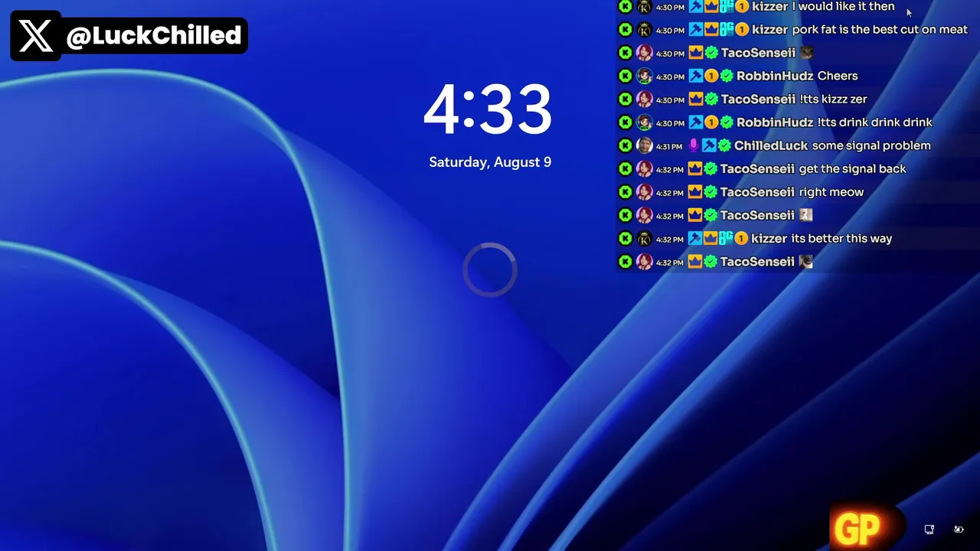Click verified badge on 'right meow' row
This screenshot has height=551, width=980.
click(x=710, y=192)
